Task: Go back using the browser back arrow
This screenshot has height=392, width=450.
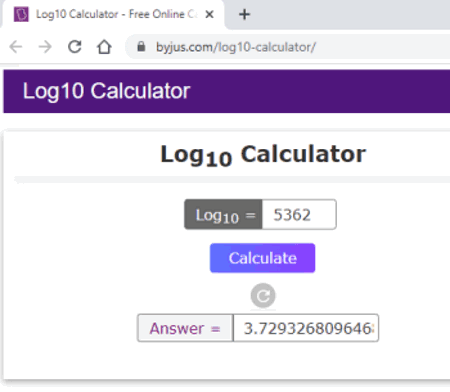Action: [x=16, y=47]
